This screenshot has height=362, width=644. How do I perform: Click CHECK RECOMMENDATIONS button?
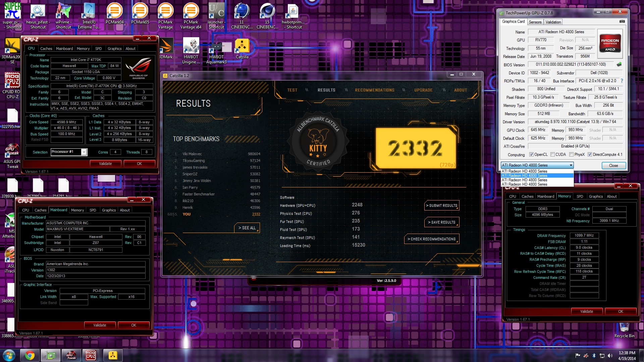[x=432, y=239]
